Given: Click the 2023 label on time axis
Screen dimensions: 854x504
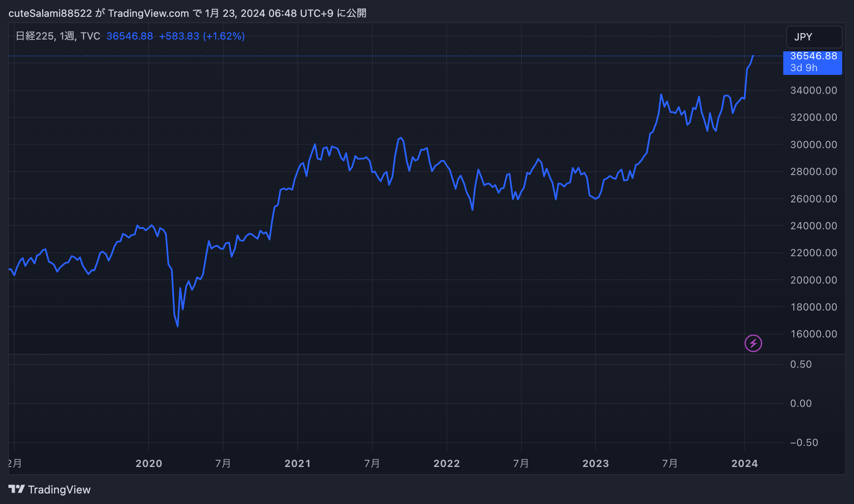Looking at the screenshot, I should click(x=595, y=464).
